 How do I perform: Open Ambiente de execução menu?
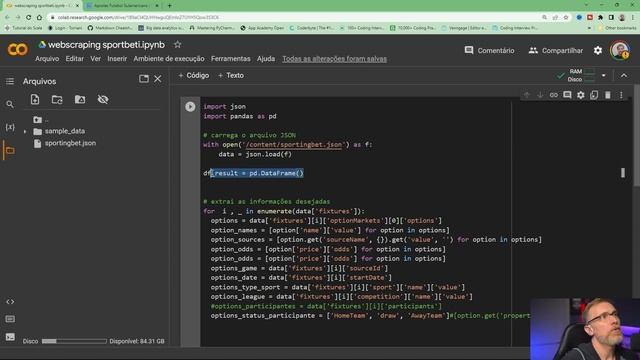click(169, 59)
